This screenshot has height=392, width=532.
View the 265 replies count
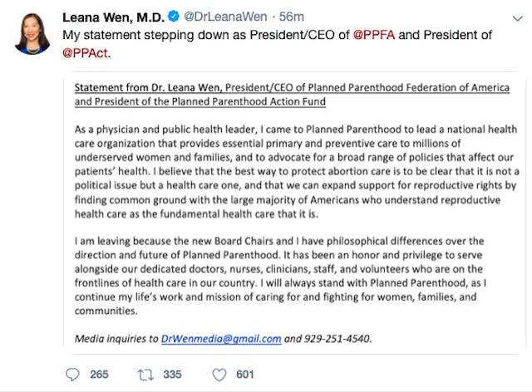(99, 375)
